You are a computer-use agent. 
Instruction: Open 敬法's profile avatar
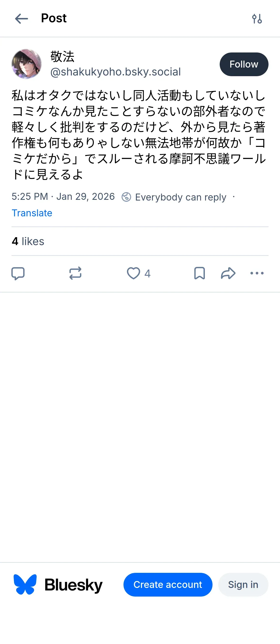[27, 64]
